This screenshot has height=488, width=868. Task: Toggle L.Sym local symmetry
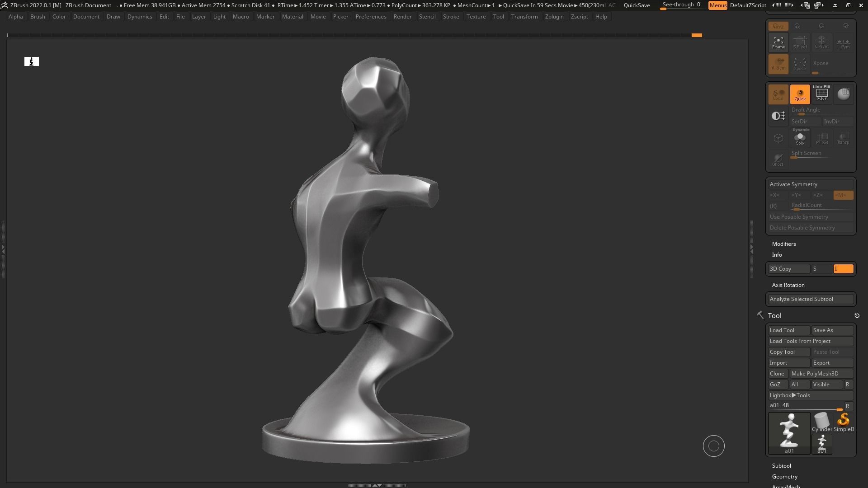[x=843, y=42]
